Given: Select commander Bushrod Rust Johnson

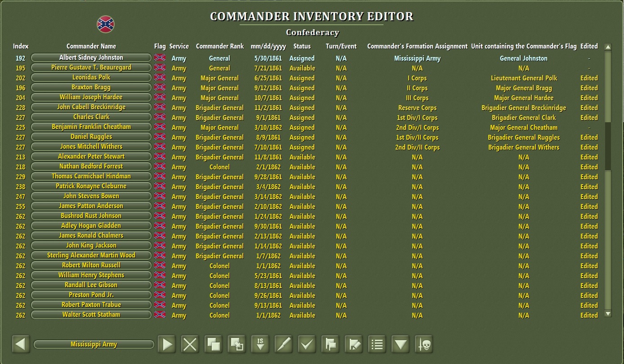Looking at the screenshot, I should click(x=91, y=216).
